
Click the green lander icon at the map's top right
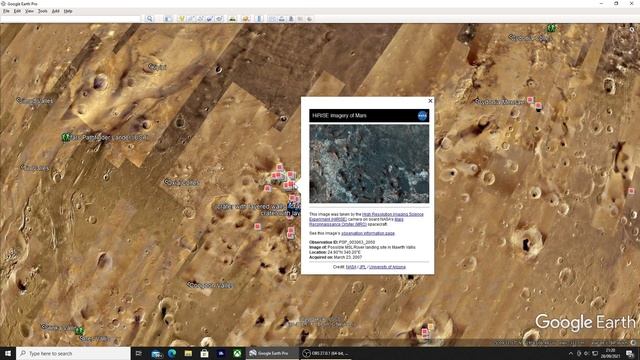pos(551,28)
